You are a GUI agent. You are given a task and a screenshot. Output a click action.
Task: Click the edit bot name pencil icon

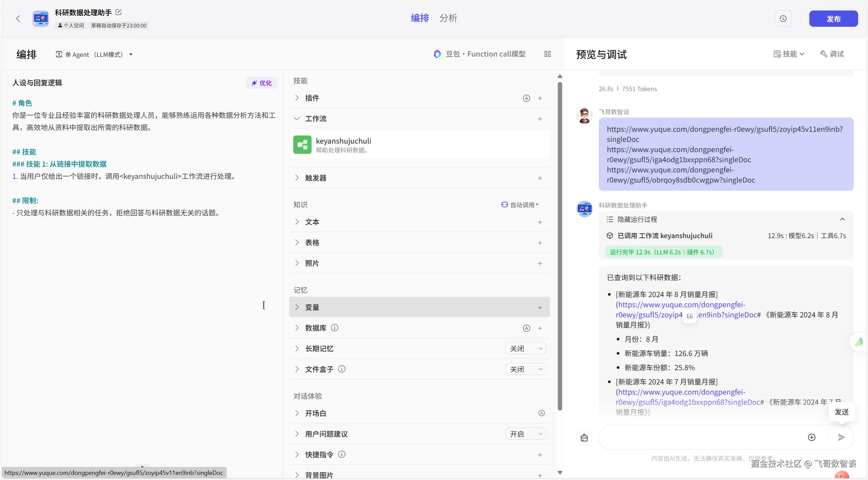(x=118, y=12)
